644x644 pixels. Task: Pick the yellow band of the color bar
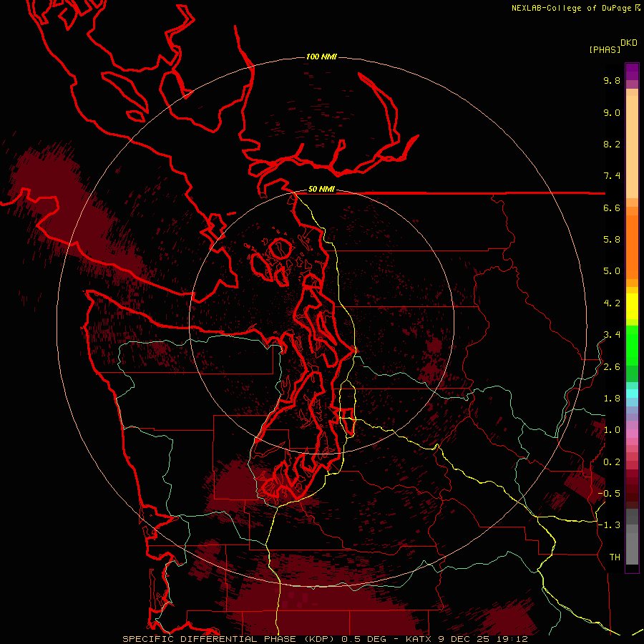pyautogui.click(x=632, y=306)
